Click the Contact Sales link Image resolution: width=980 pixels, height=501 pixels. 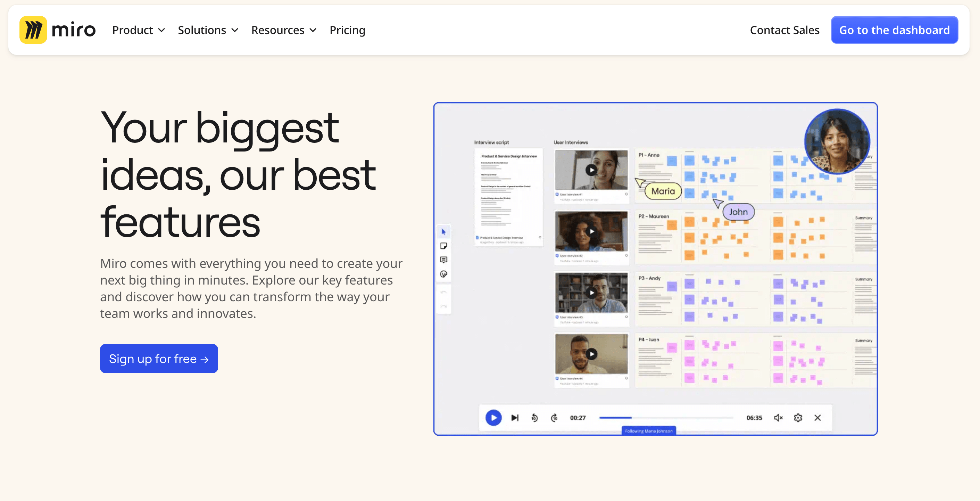(784, 30)
